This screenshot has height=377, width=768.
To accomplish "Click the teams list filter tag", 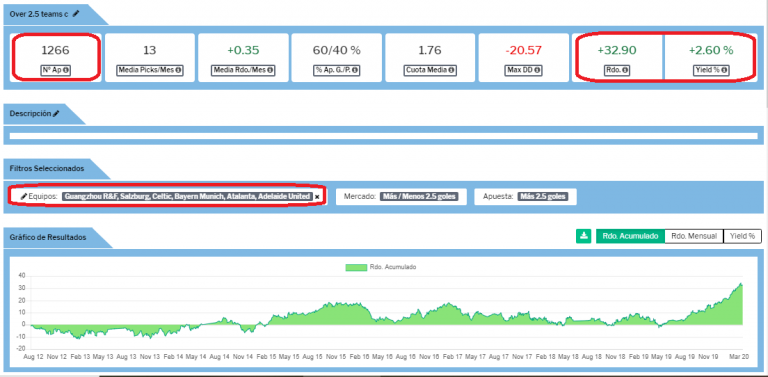I will point(187,196).
